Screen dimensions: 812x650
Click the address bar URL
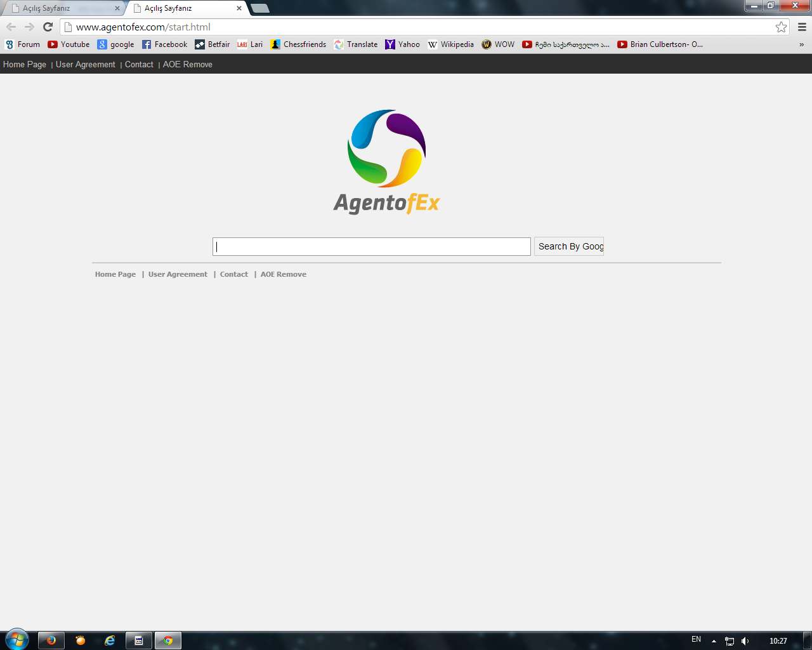click(143, 27)
